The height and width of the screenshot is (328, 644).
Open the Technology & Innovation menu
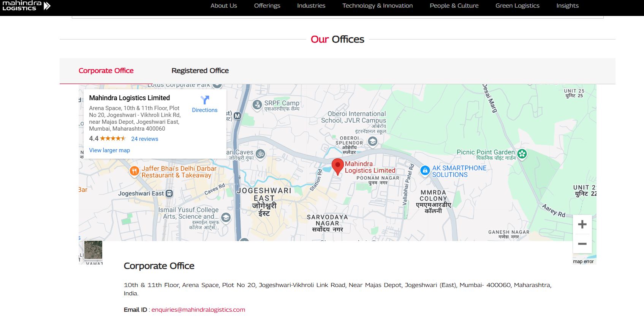(x=377, y=6)
